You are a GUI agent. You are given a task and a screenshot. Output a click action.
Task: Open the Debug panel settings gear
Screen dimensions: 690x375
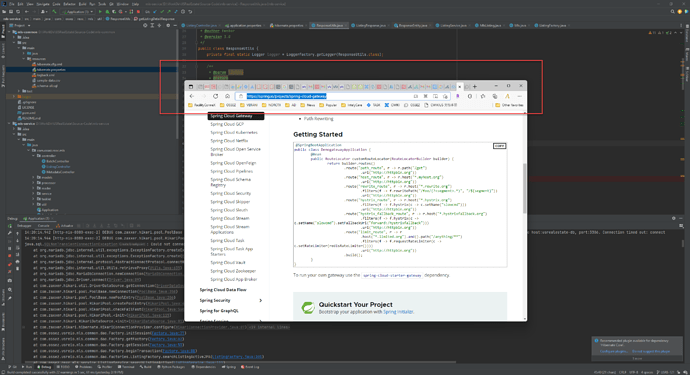(673, 218)
